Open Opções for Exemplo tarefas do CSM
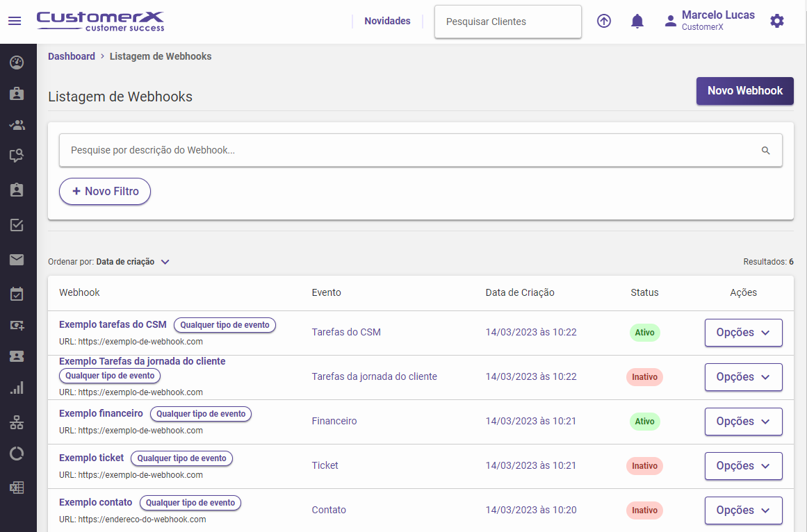The image size is (807, 532). tap(743, 333)
